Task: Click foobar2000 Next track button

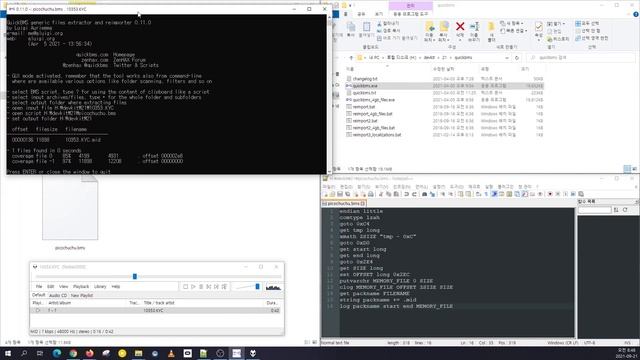Action: tap(216, 287)
